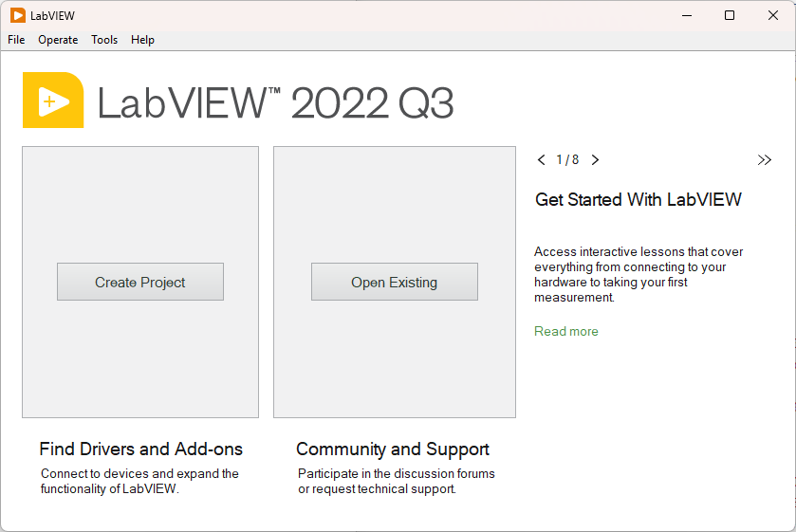Advance to the next getting-started slide
Image resolution: width=796 pixels, height=532 pixels.
point(595,160)
